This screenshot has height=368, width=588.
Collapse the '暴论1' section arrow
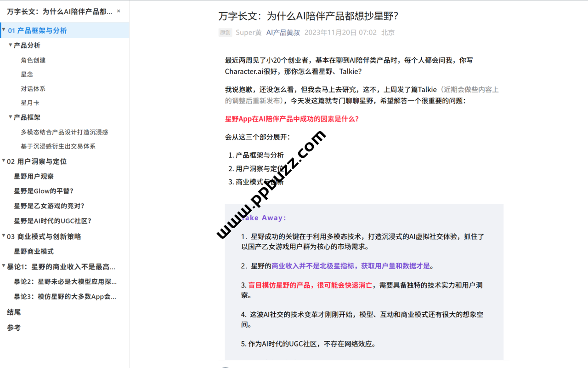[4, 266]
